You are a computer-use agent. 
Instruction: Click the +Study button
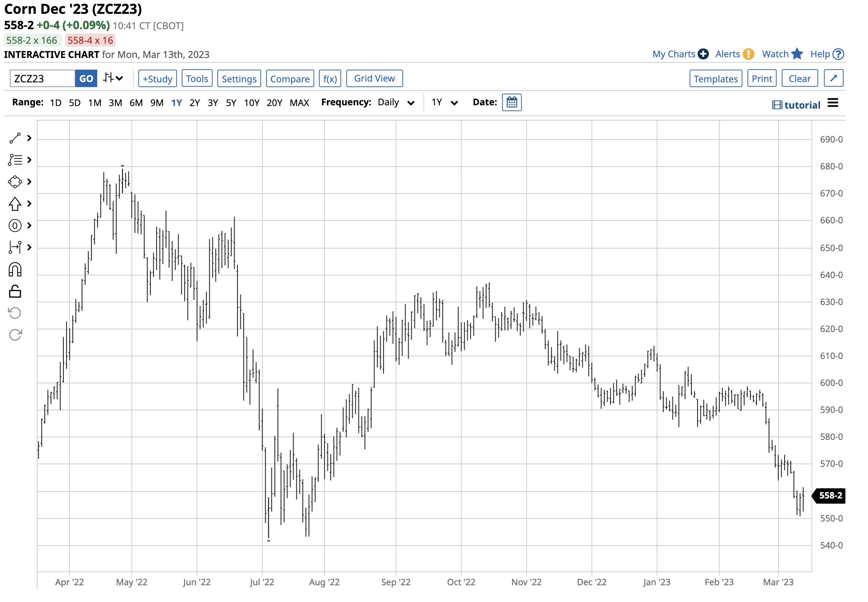157,79
